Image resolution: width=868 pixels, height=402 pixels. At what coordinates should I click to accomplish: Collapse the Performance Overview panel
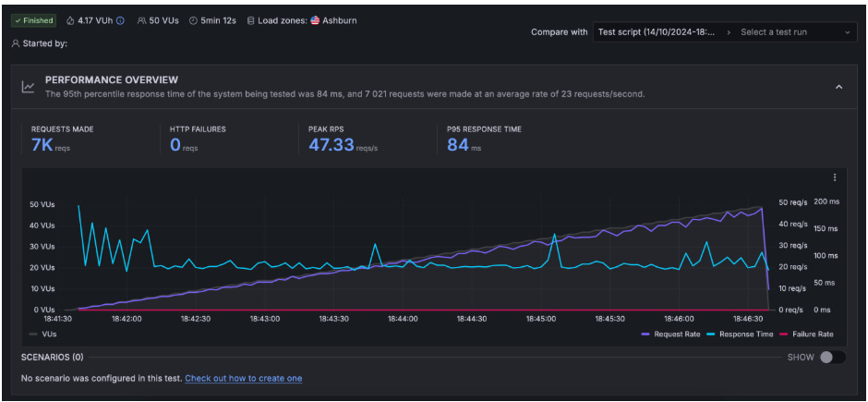pyautogui.click(x=838, y=87)
